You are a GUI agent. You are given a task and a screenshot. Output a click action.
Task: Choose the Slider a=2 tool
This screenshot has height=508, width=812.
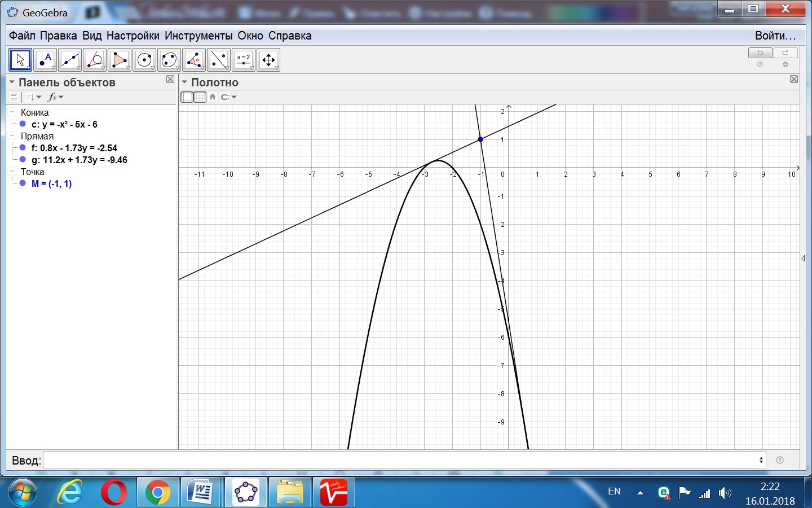pyautogui.click(x=244, y=60)
